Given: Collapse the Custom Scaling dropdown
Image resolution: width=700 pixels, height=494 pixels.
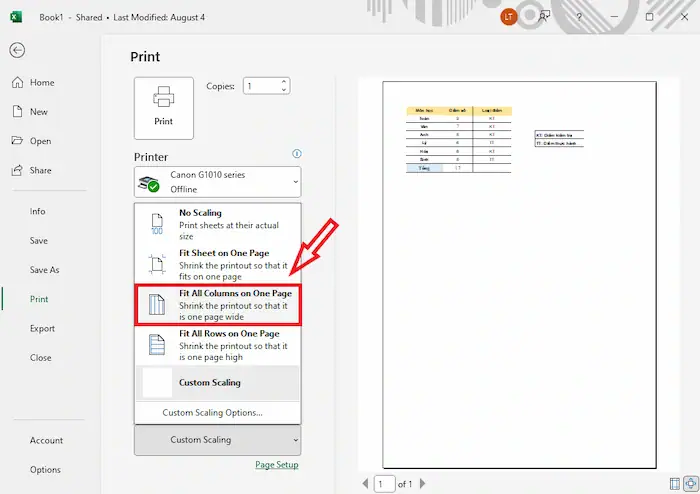Looking at the screenshot, I should (x=217, y=440).
